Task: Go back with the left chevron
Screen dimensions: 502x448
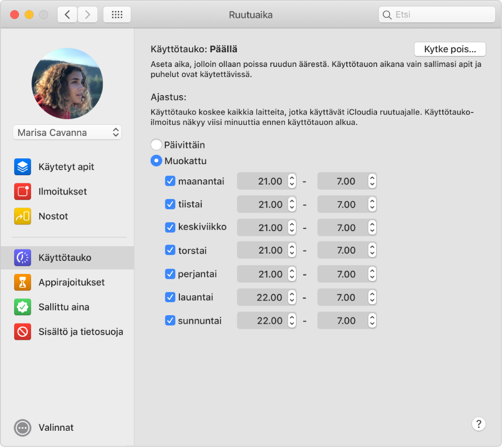Action: pos(67,15)
